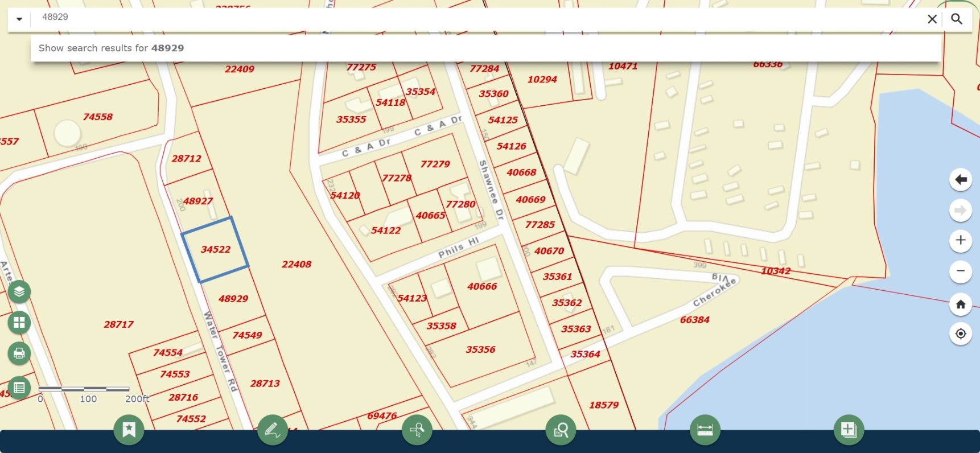Screen dimensions: 980x453
Task: Click the Print map icon
Action: tap(19, 353)
